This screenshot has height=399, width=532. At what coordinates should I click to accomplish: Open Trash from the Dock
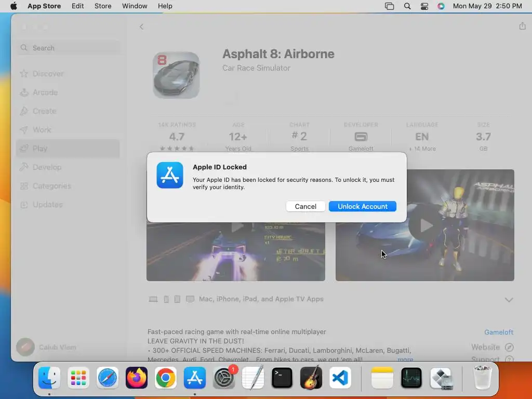point(482,378)
